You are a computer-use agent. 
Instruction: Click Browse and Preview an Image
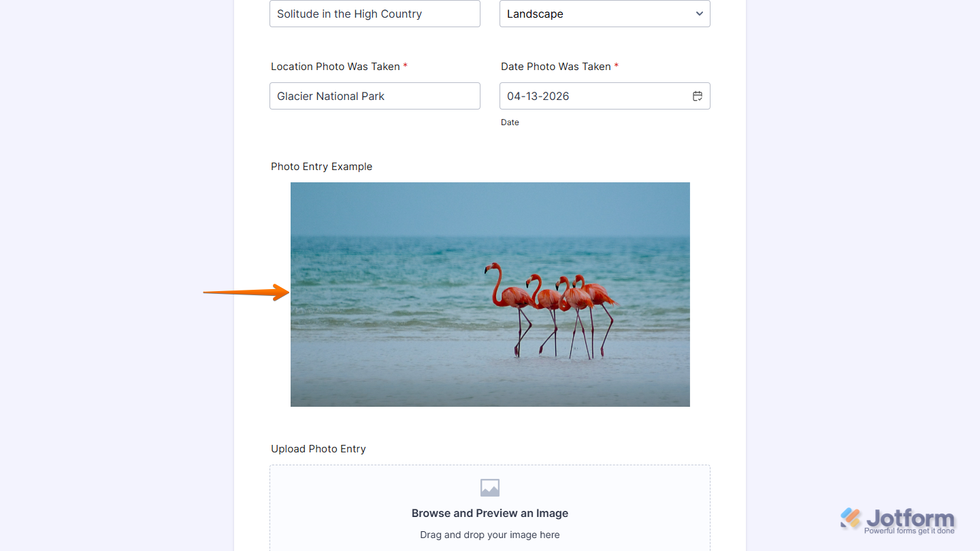489,513
